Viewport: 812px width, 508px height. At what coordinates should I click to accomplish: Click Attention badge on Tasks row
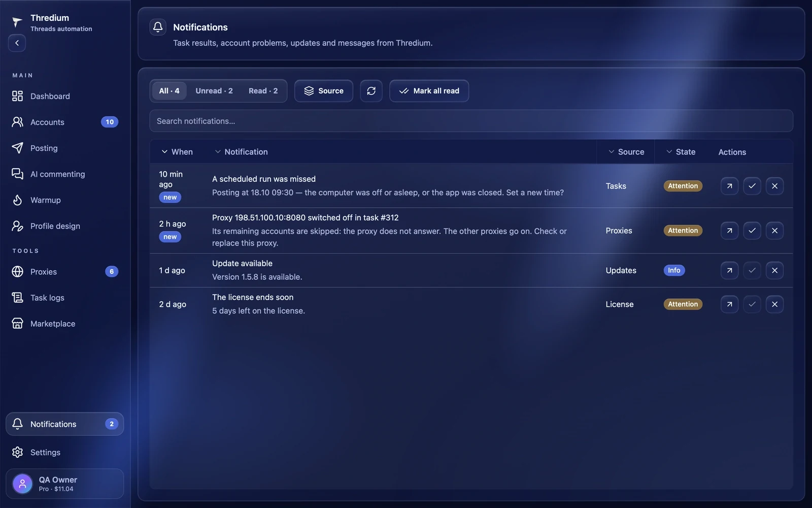[683, 186]
